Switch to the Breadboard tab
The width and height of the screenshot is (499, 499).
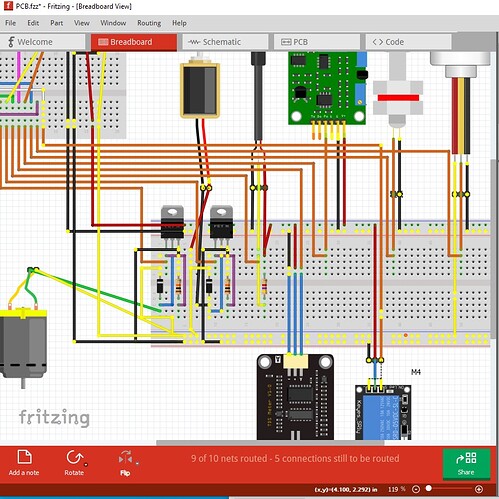[134, 42]
